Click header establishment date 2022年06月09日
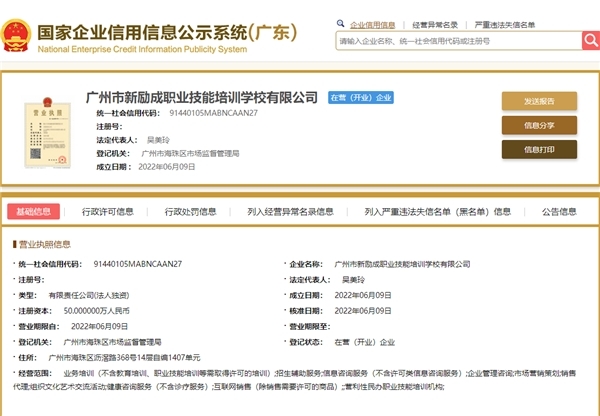 tap(166, 167)
